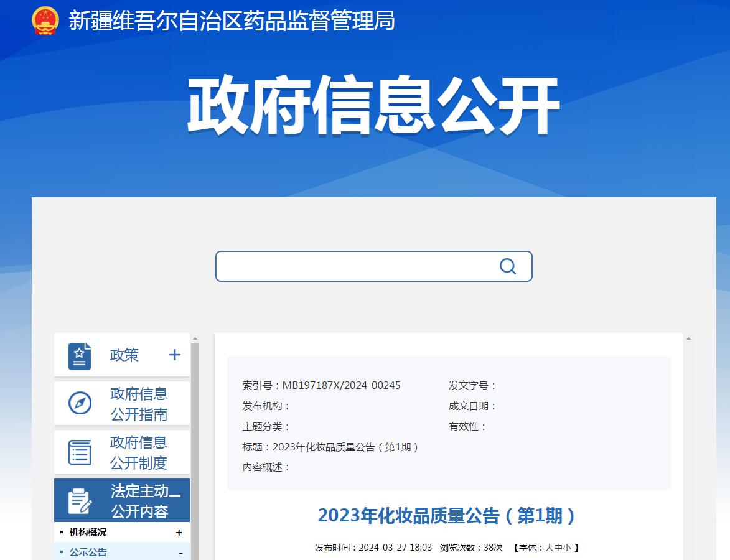Click the 政策 star document icon
730x560 pixels.
point(80,356)
